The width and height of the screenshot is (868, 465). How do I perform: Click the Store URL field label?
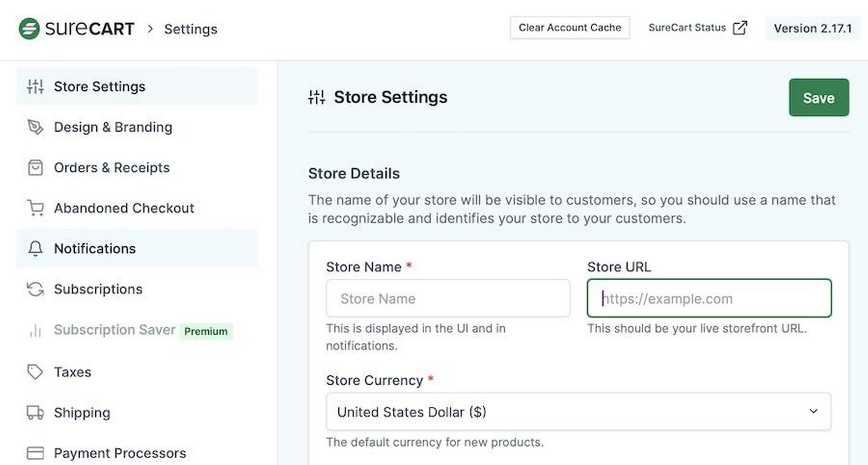[619, 267]
